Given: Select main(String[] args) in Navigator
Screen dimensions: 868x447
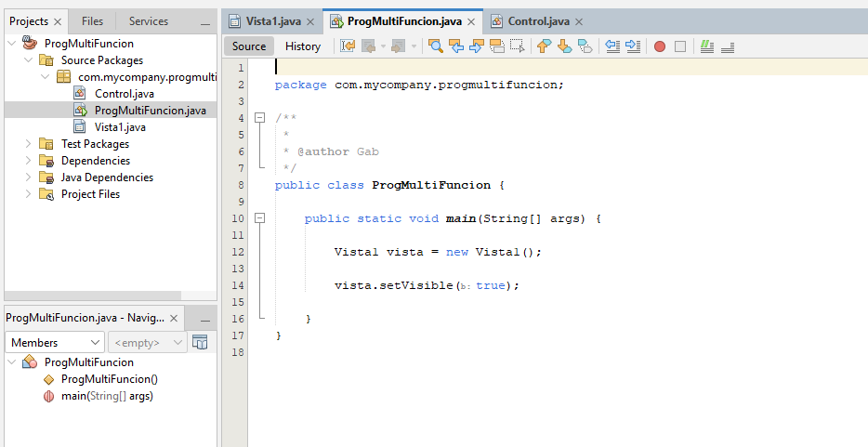Looking at the screenshot, I should click(x=107, y=396).
